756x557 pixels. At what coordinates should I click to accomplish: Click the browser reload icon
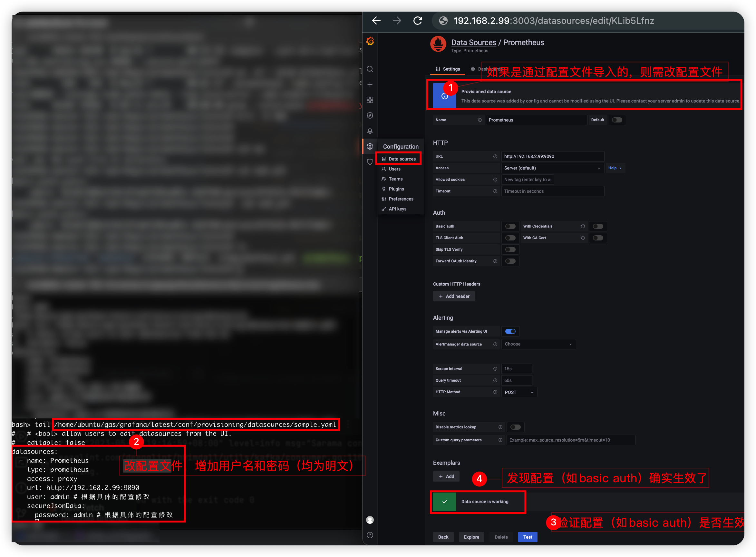click(418, 21)
